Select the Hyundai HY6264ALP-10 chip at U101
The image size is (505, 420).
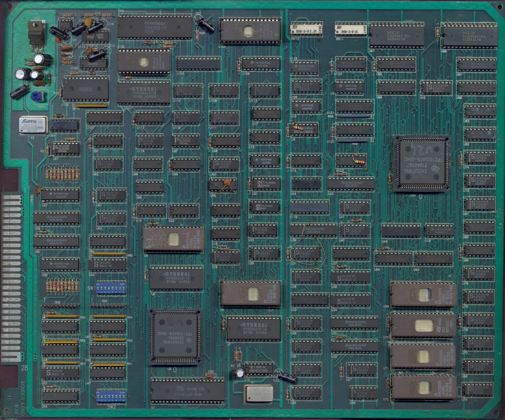[144, 93]
